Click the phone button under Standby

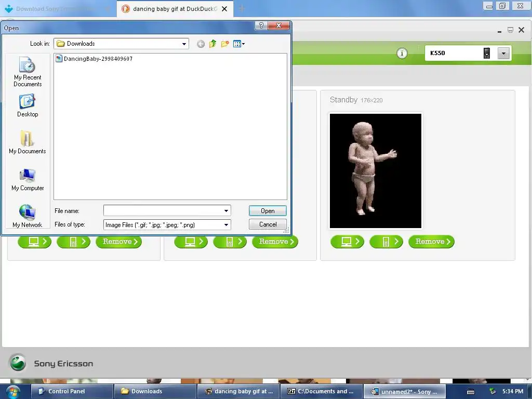pyautogui.click(x=386, y=242)
